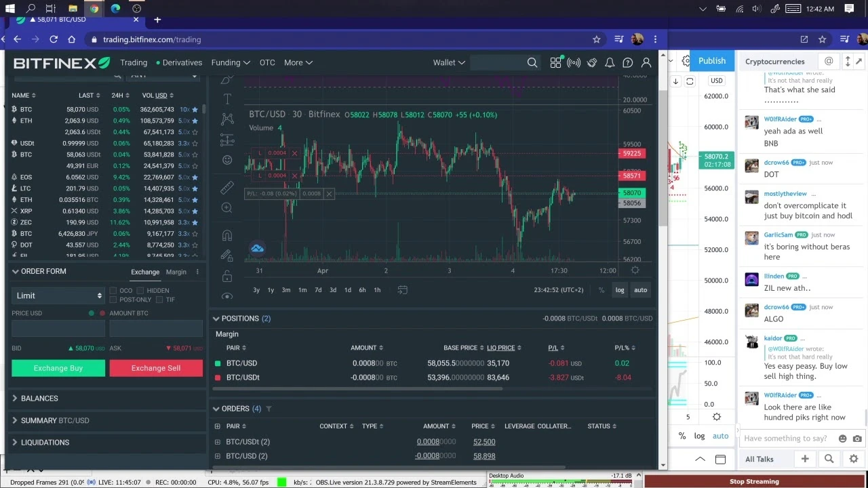Select the ruler measure tool
Image resolution: width=868 pixels, height=488 pixels.
tap(227, 188)
